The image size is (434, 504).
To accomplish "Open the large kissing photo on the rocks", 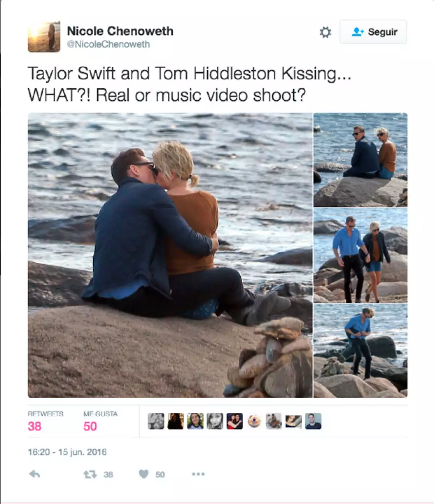I will (170, 255).
